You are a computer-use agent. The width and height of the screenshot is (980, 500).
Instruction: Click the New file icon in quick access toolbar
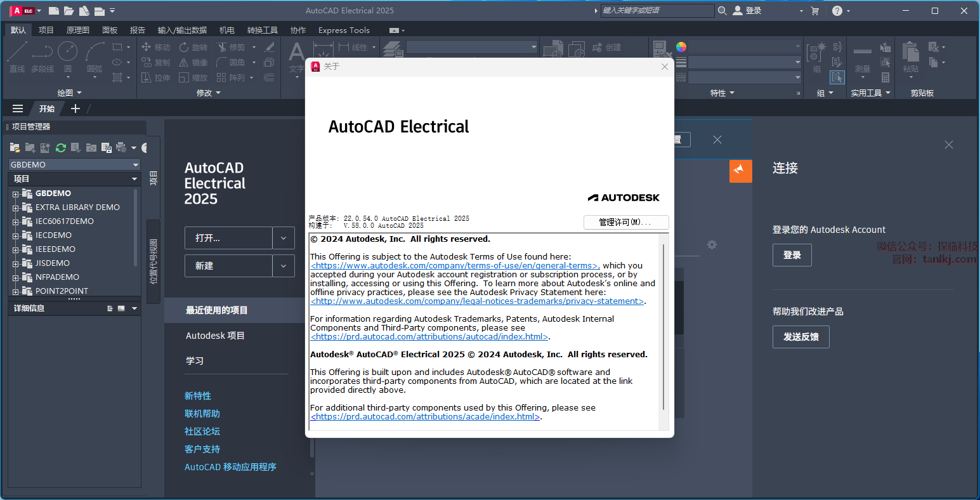point(54,11)
